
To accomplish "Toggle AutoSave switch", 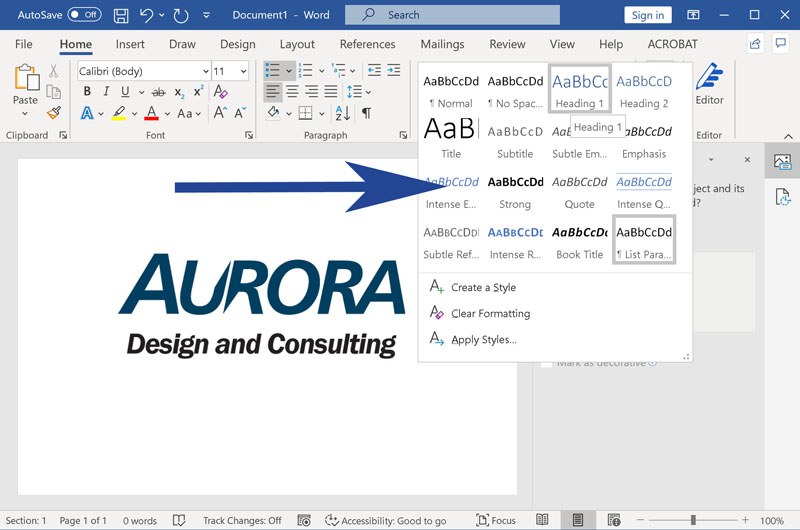I will [84, 15].
